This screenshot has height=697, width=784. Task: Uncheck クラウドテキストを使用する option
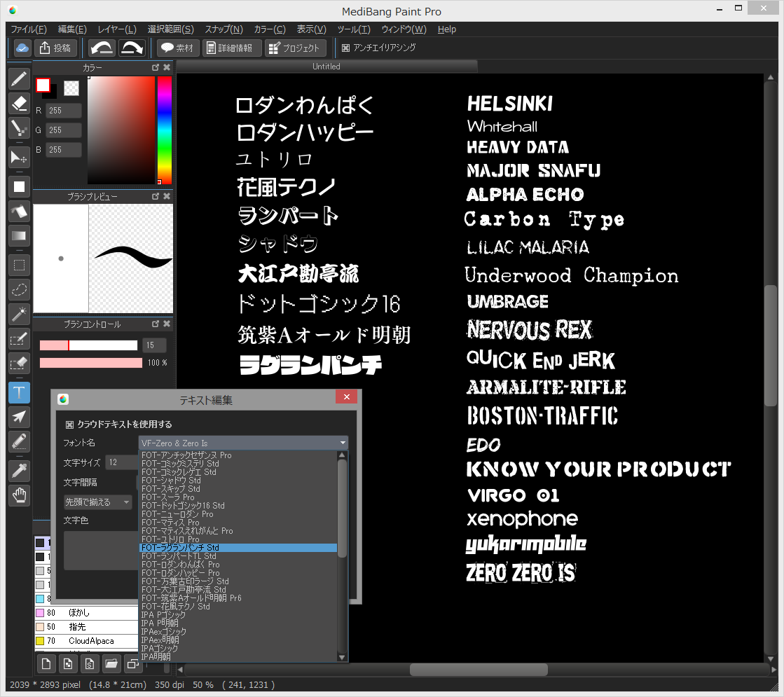tap(69, 425)
